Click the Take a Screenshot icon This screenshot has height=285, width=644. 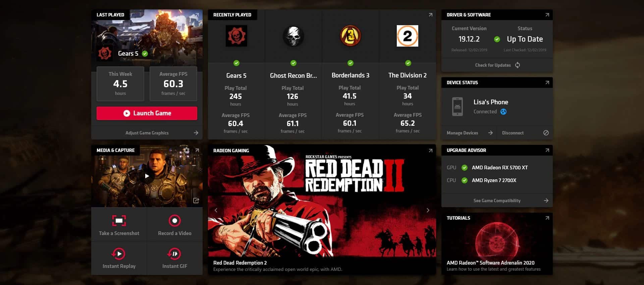pos(119,221)
